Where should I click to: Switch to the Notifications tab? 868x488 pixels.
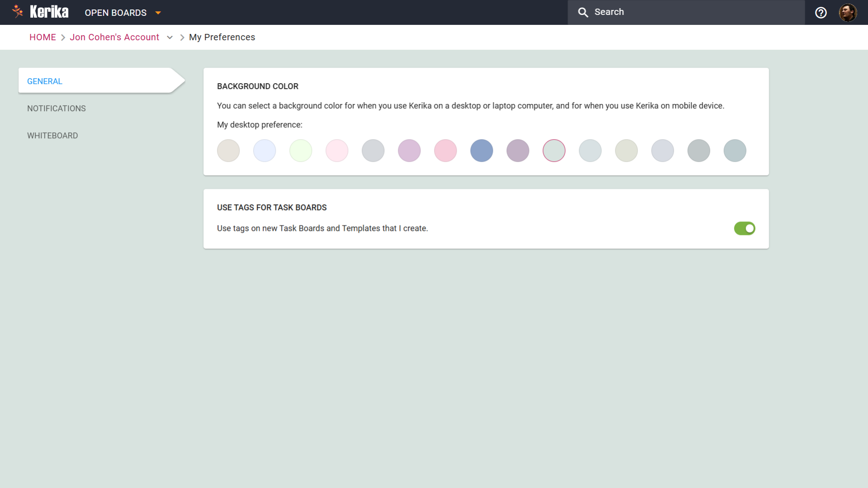(x=57, y=108)
